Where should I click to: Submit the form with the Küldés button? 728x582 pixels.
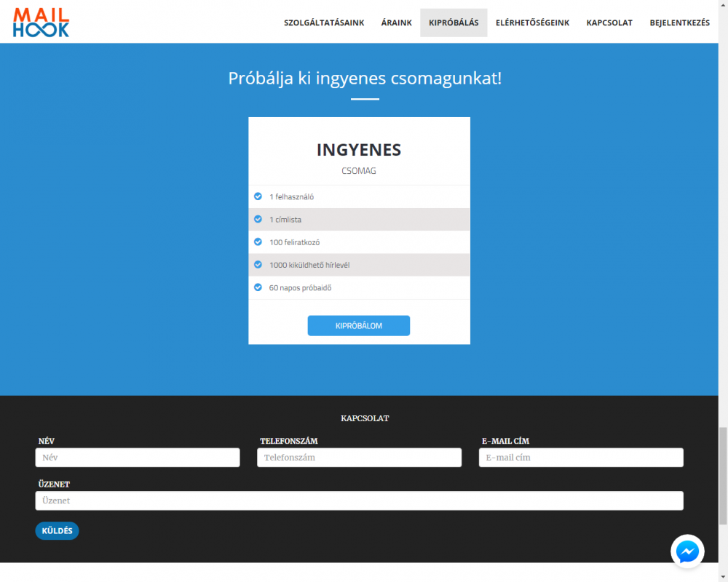point(57,531)
